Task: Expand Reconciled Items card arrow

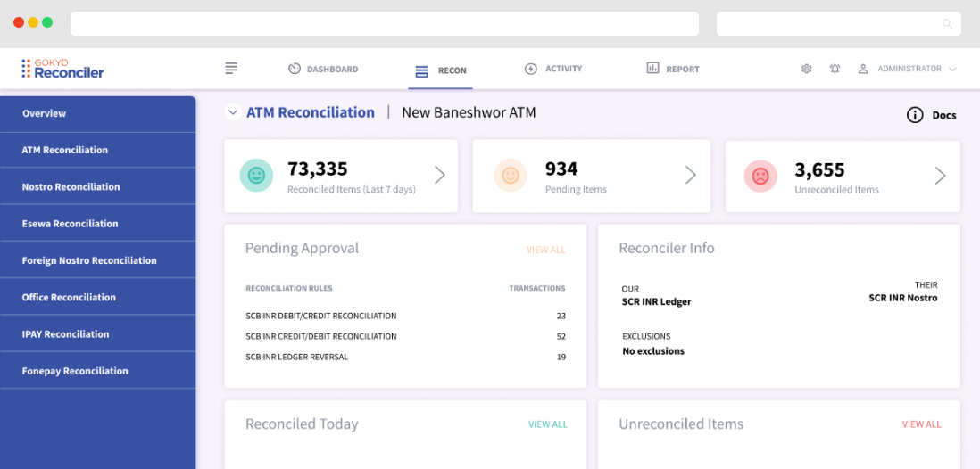Action: [x=439, y=176]
